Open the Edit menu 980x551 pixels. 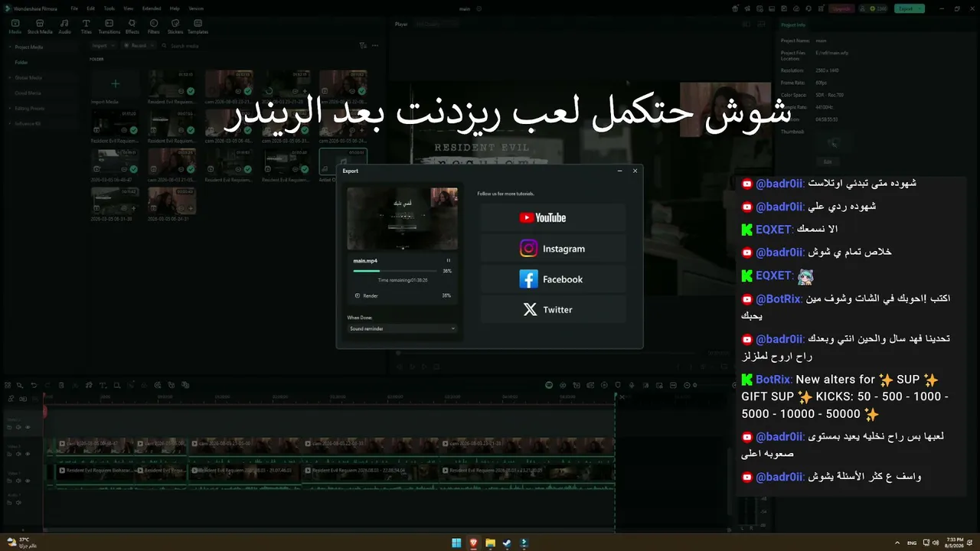click(x=90, y=8)
